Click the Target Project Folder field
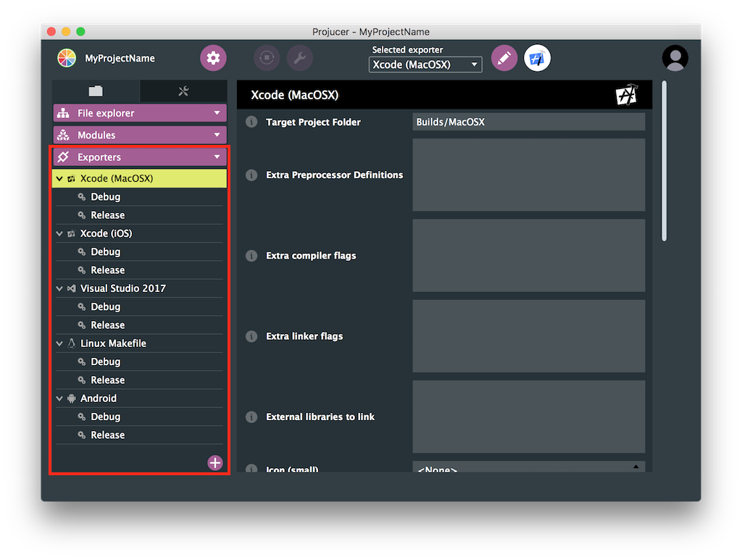 pos(528,122)
